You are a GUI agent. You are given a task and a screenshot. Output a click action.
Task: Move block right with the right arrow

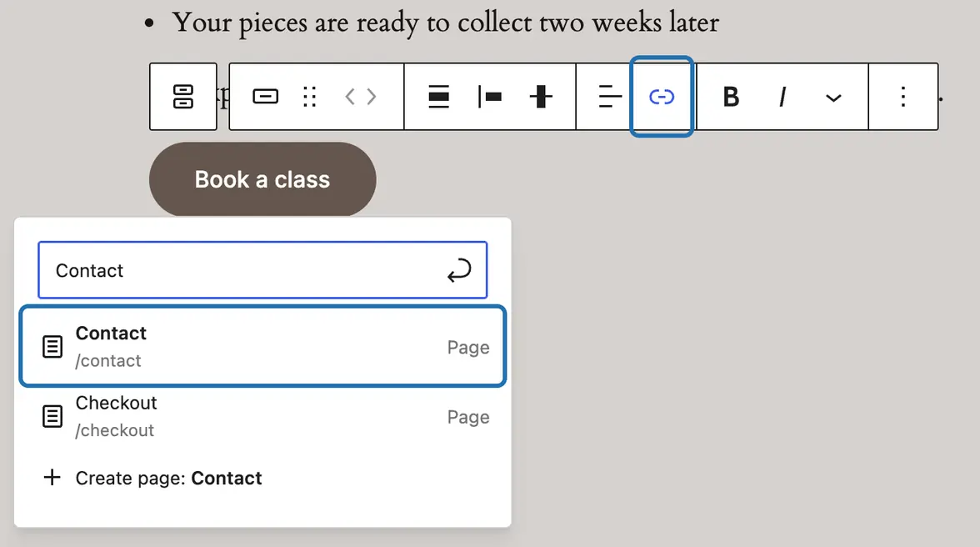pyautogui.click(x=372, y=96)
